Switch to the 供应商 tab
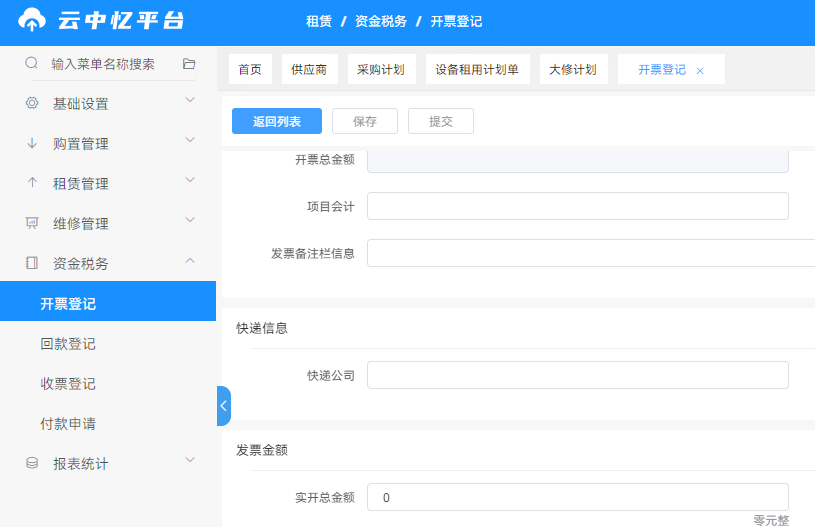 (309, 69)
